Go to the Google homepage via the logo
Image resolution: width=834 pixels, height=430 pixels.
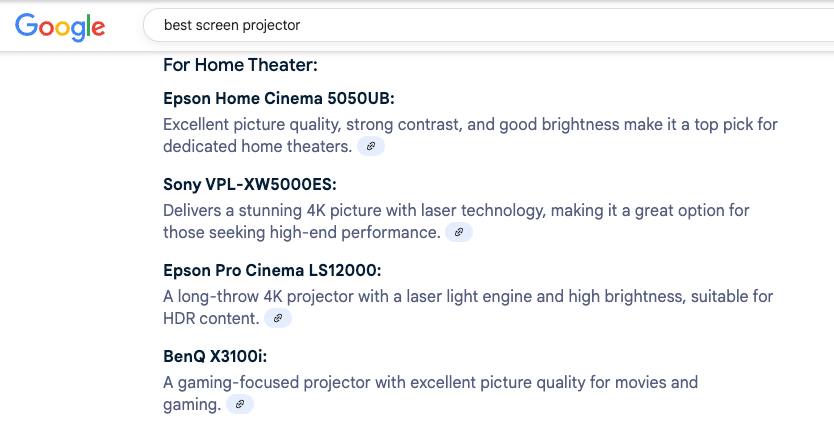(60, 26)
